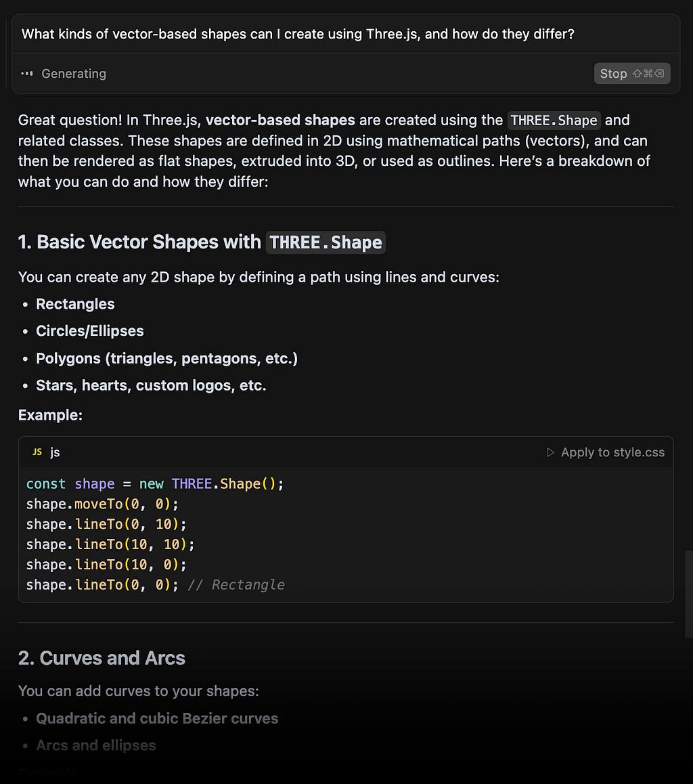Image resolution: width=693 pixels, height=784 pixels.
Task: Click the prompt text about Three.js shapes
Action: click(298, 34)
